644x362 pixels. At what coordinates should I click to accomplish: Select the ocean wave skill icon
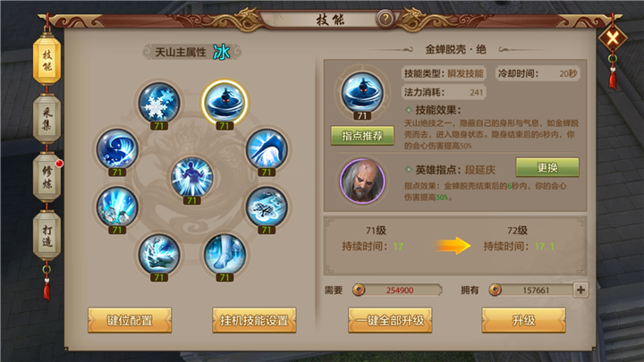coord(117,149)
